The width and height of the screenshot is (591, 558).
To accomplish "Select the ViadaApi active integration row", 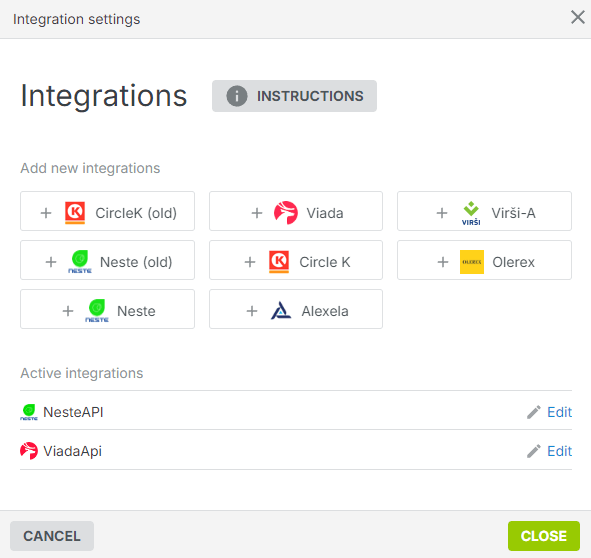I will pos(296,451).
